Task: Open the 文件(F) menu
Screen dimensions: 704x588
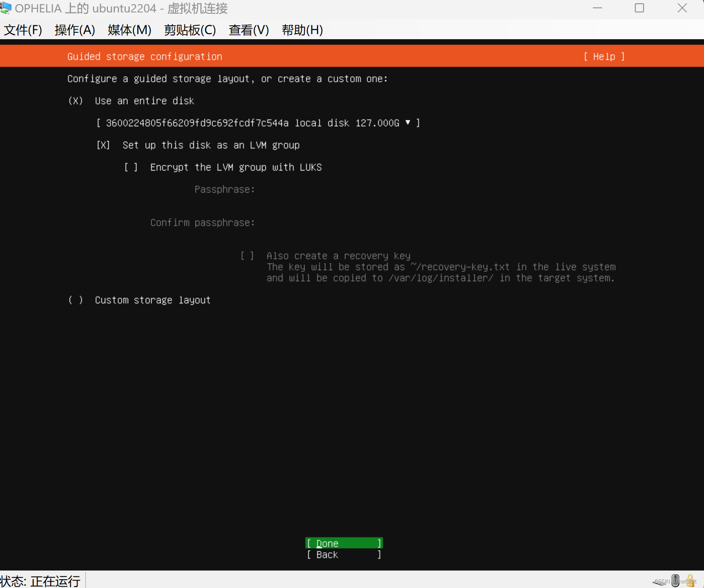Action: pos(23,30)
